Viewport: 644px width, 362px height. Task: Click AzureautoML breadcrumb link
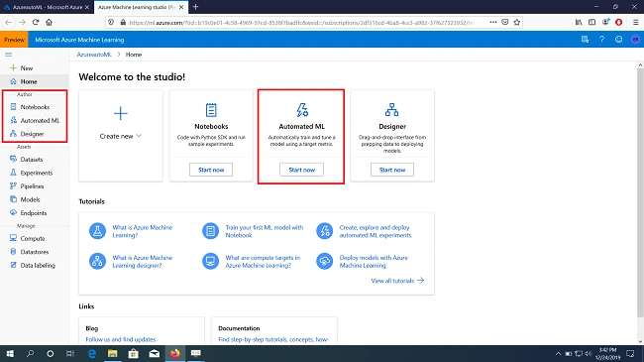click(x=94, y=55)
